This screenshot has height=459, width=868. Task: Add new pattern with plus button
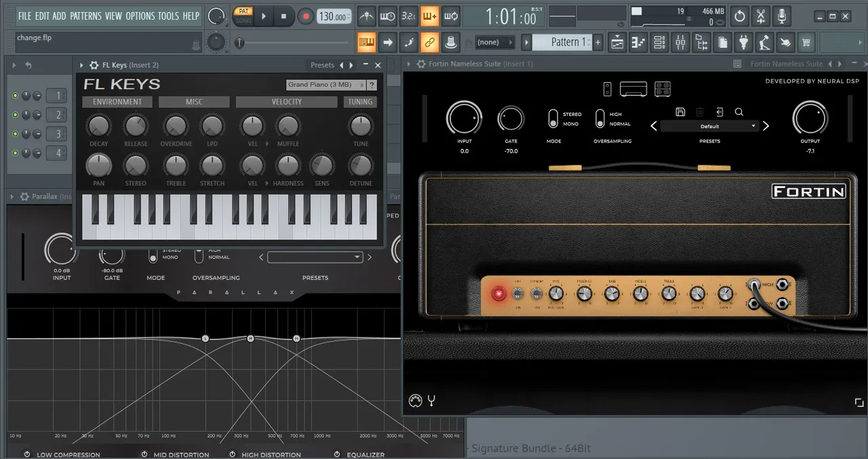(598, 42)
